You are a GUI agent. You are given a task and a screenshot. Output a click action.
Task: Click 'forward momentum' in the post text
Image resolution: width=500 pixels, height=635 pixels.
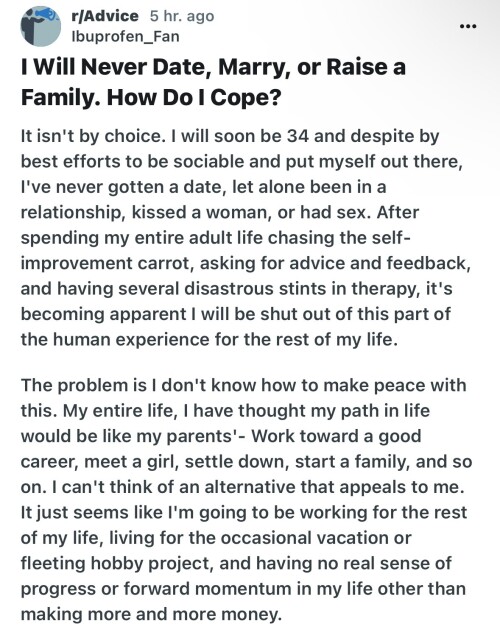click(207, 589)
